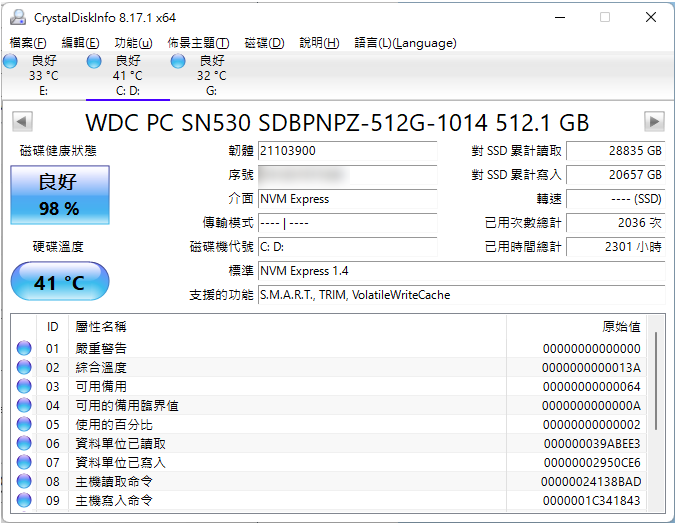Image resolution: width=676 pixels, height=525 pixels.
Task: Click the standard field NVM Express 1.4
Action: tap(462, 271)
